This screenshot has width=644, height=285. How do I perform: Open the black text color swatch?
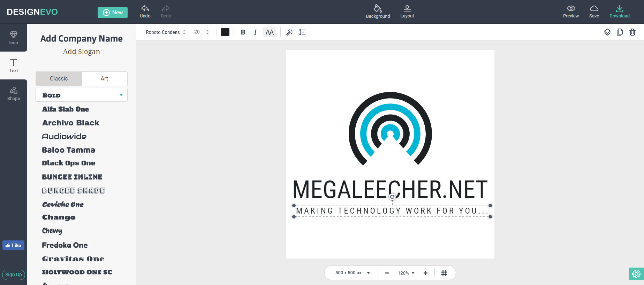[225, 32]
